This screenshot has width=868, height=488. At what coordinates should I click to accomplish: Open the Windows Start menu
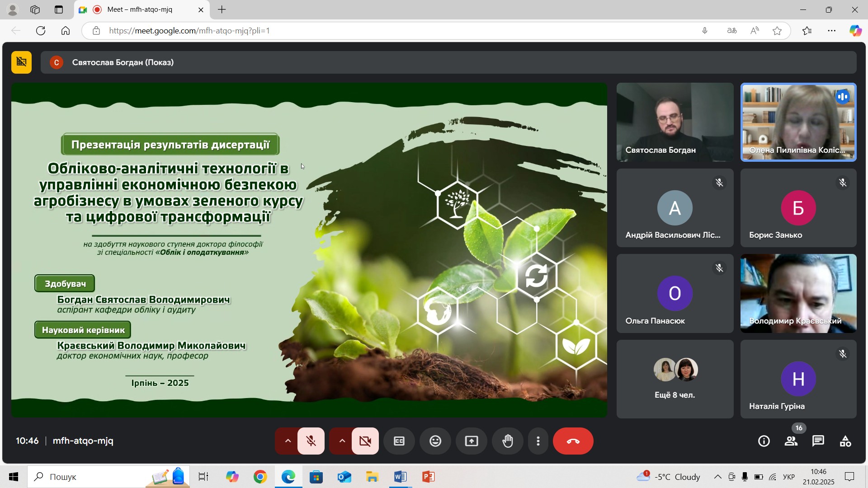pyautogui.click(x=14, y=477)
